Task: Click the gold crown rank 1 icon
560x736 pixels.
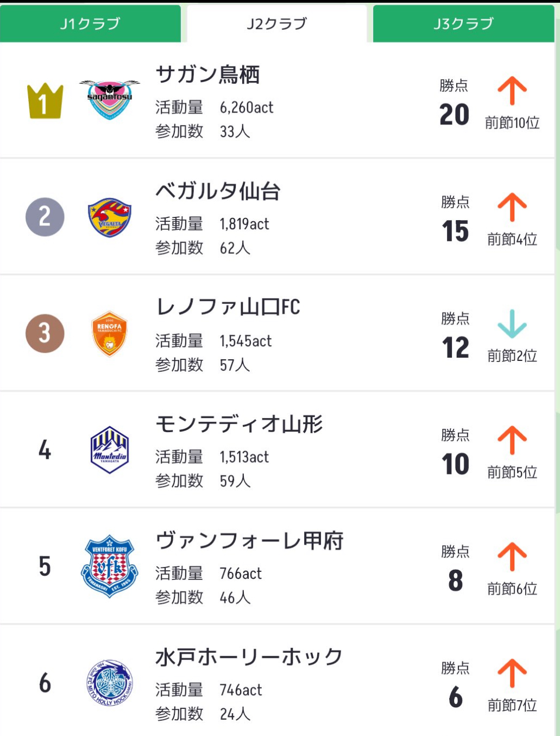Action: 45,101
